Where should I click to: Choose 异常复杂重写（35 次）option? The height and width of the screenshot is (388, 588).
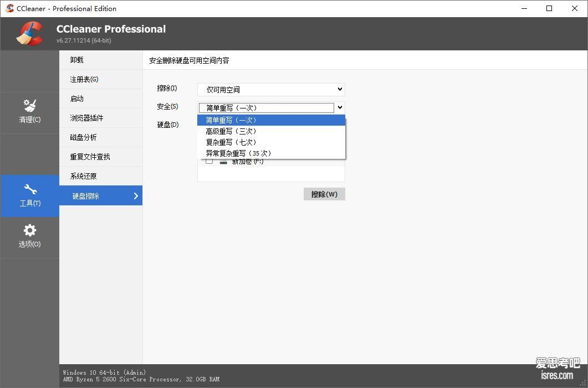[x=271, y=153]
